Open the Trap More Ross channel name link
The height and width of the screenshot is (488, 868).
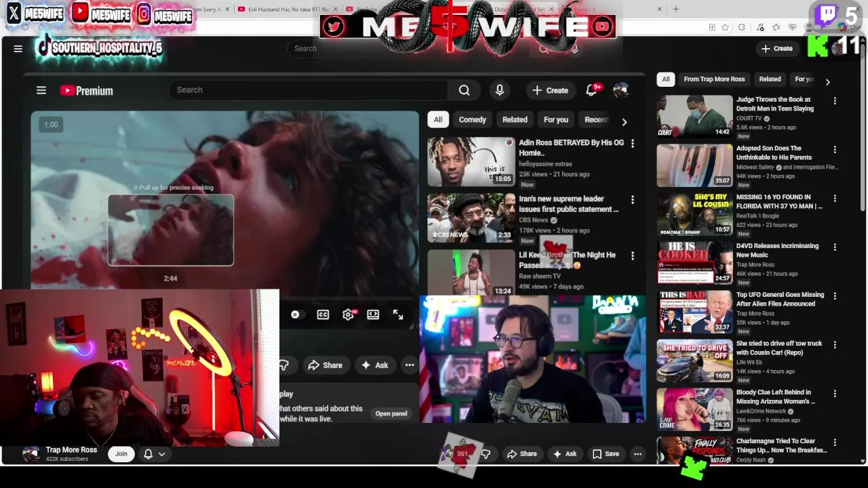tap(71, 450)
